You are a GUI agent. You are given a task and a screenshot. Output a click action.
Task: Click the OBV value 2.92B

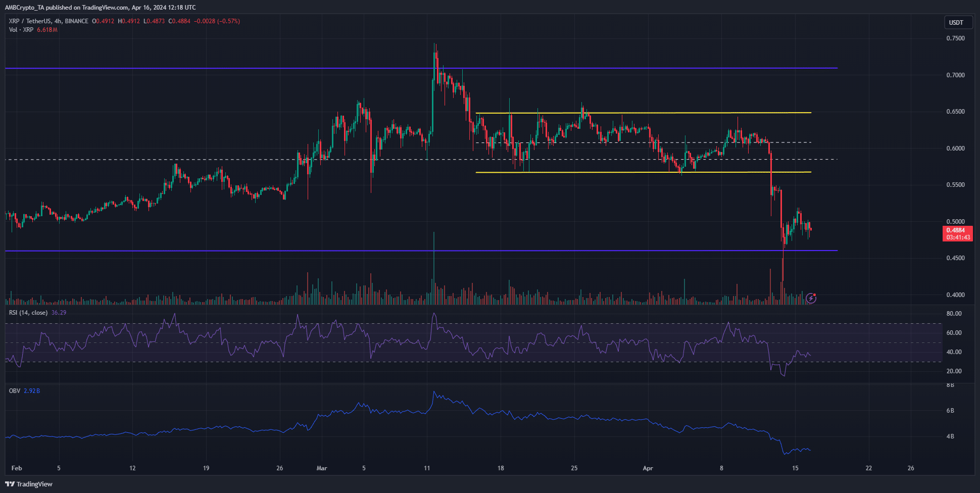click(x=32, y=391)
